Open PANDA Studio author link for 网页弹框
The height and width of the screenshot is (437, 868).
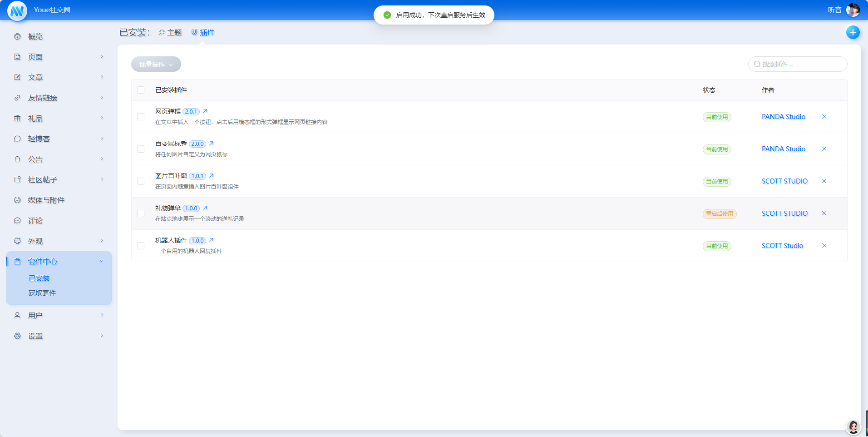(x=783, y=117)
